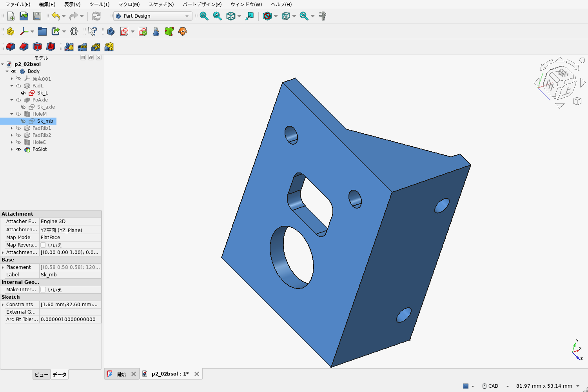Viewport: 588px width, 392px height.
Task: Click the group folder icon
Action: [42, 31]
